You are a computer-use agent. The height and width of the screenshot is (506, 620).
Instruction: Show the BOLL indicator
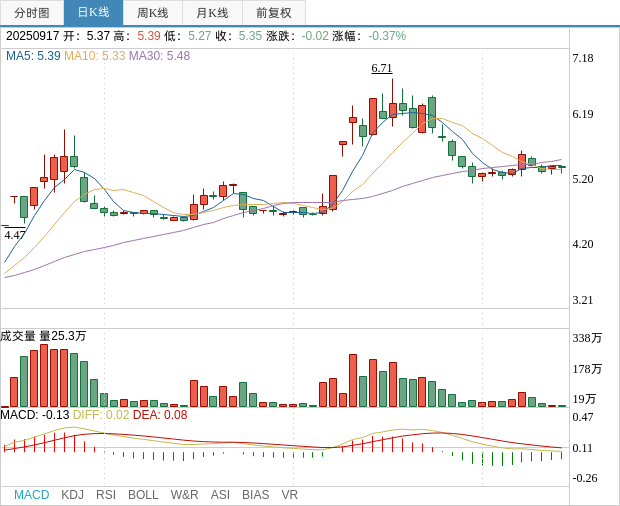point(143,495)
